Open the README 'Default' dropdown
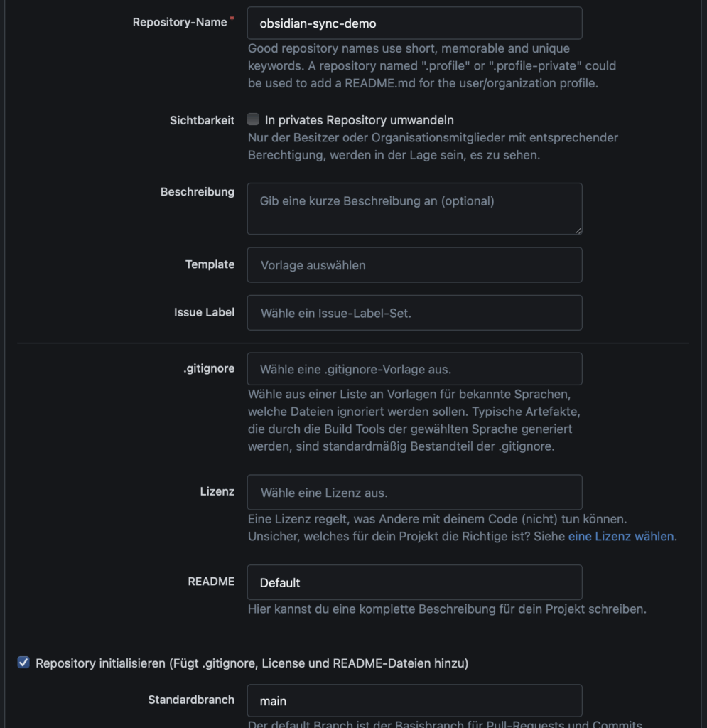This screenshot has width=707, height=728. 414,582
